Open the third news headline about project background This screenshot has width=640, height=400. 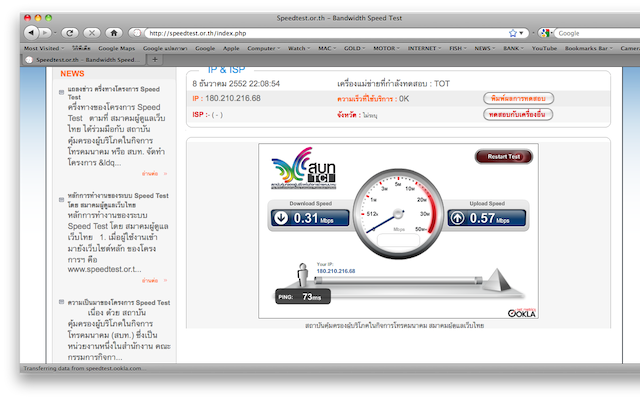pos(119,302)
